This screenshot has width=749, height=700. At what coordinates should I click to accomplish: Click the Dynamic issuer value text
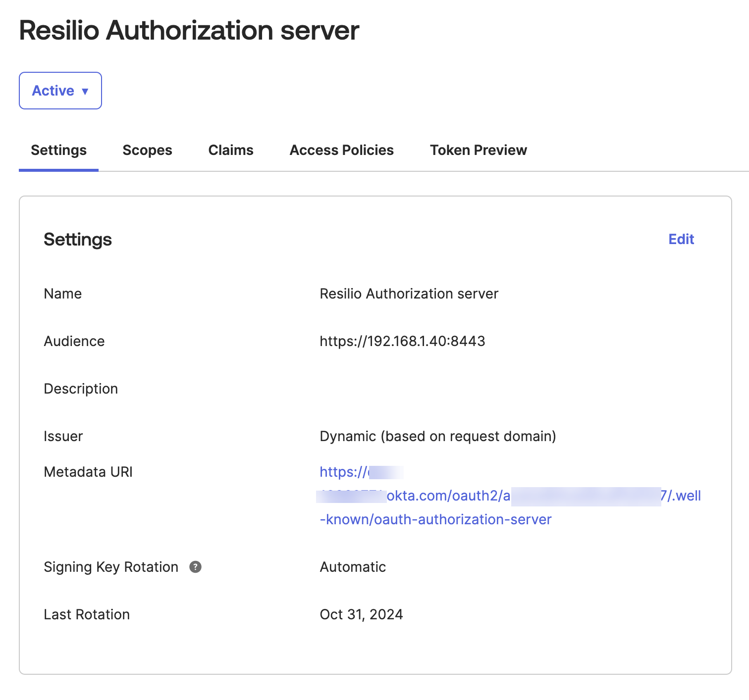(437, 436)
